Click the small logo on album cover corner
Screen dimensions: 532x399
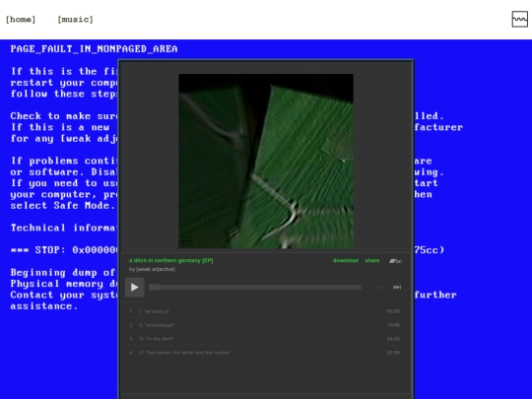[186, 241]
